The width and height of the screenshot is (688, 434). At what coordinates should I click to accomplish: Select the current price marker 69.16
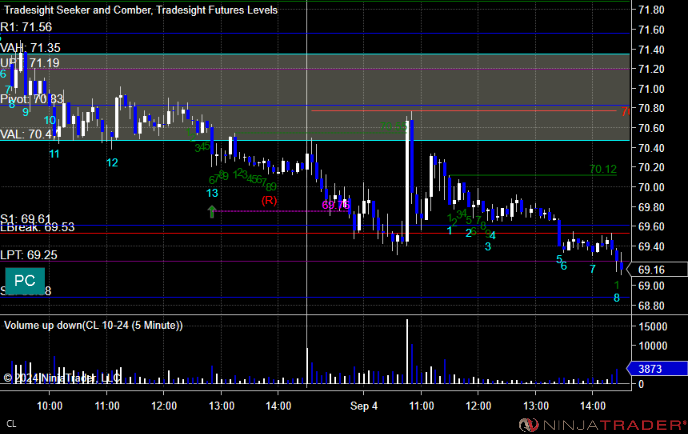point(657,269)
